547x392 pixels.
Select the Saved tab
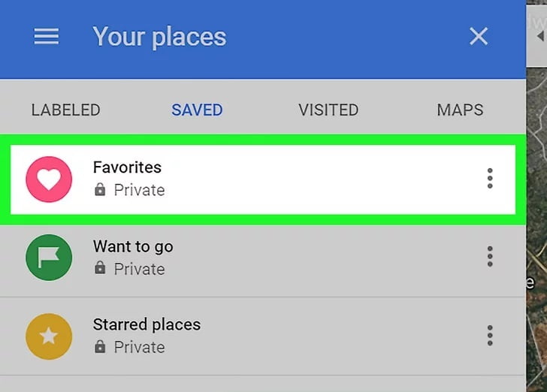(x=197, y=110)
